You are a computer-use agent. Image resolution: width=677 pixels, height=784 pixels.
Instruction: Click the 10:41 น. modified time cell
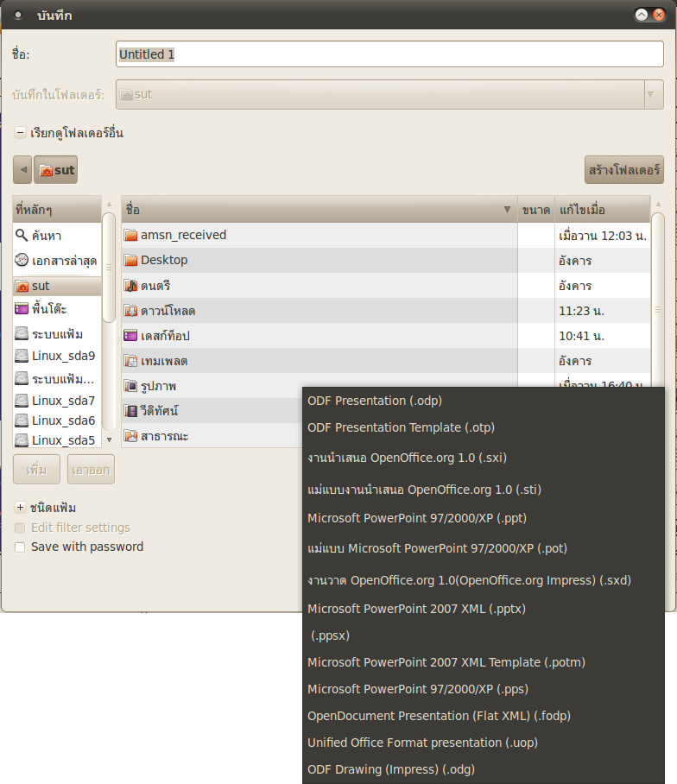[603, 336]
